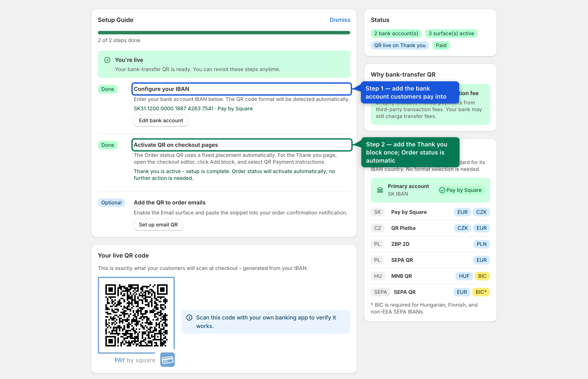Click the HUF currency tag
The image size is (588, 379).
click(464, 276)
